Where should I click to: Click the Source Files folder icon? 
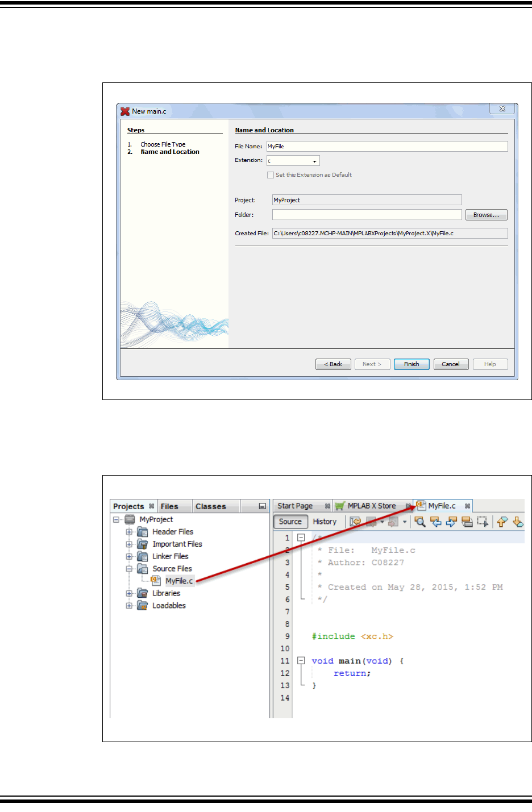pyautogui.click(x=143, y=569)
